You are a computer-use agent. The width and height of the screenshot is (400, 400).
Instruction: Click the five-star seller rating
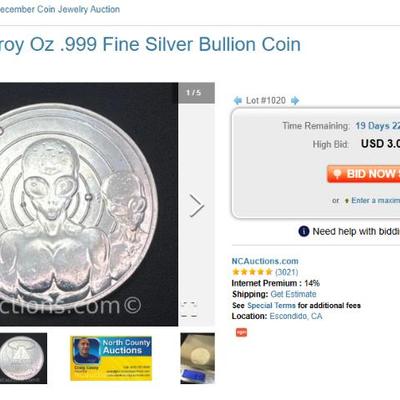coord(252,272)
